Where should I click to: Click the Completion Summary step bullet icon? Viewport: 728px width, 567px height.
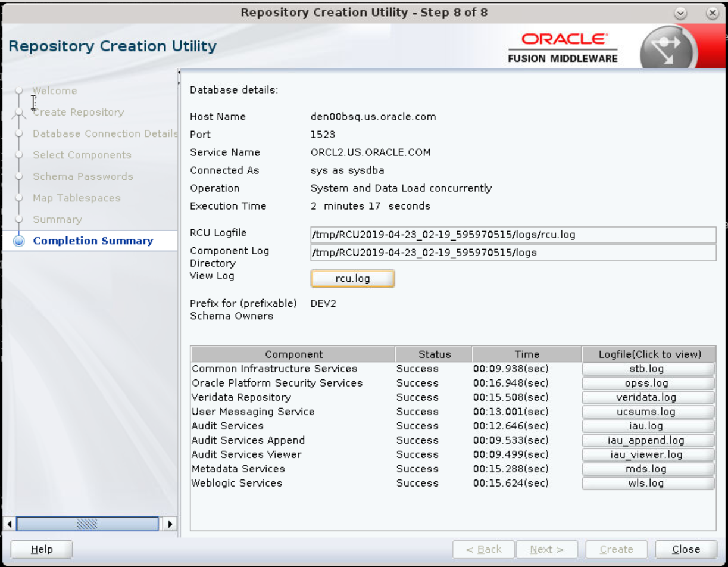click(19, 241)
